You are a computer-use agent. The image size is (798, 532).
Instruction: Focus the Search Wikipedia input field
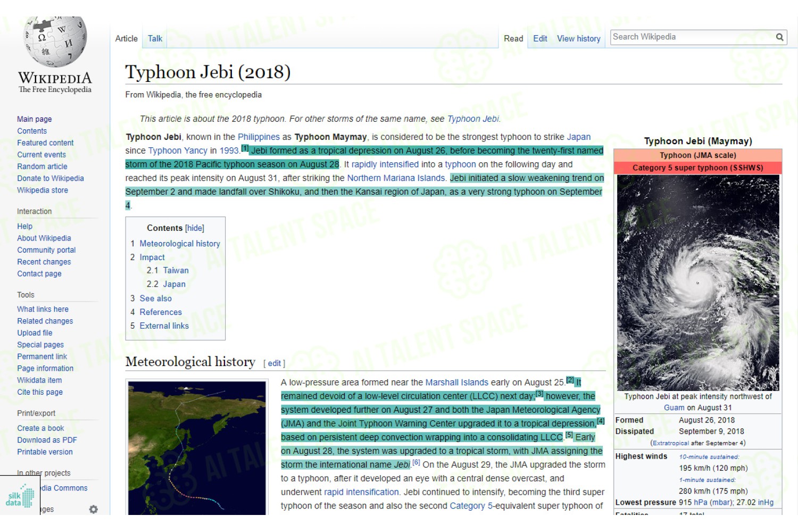[x=693, y=37]
